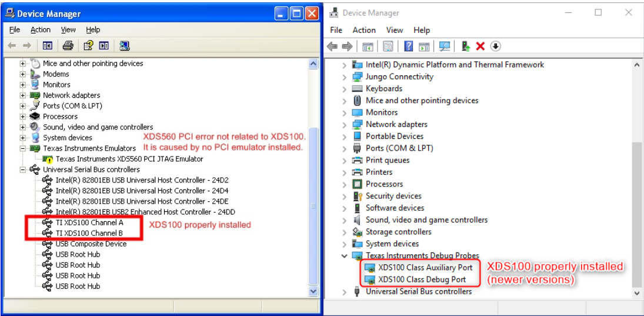Screen dimensions: 644x316
Task: Open Action menu in left Device Manager
Action: click(40, 29)
